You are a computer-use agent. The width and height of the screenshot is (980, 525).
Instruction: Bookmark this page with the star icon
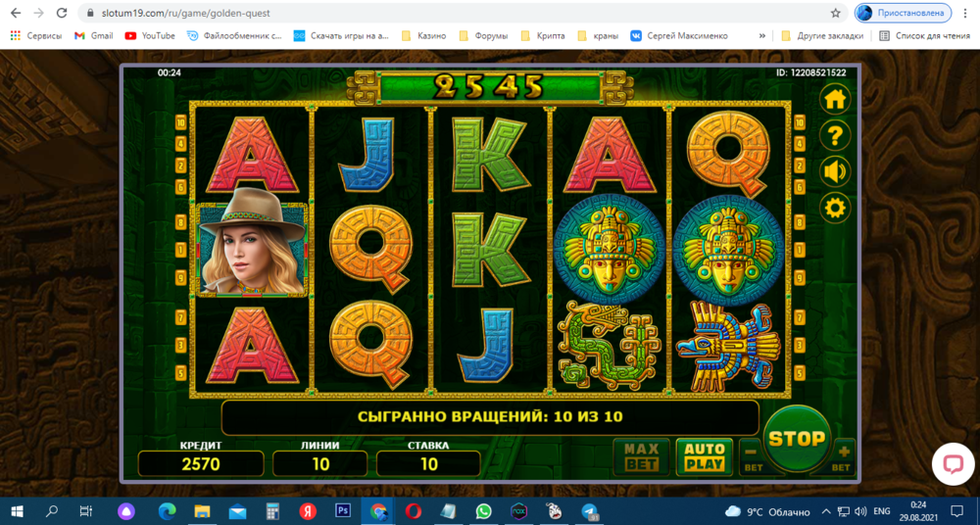[836, 14]
